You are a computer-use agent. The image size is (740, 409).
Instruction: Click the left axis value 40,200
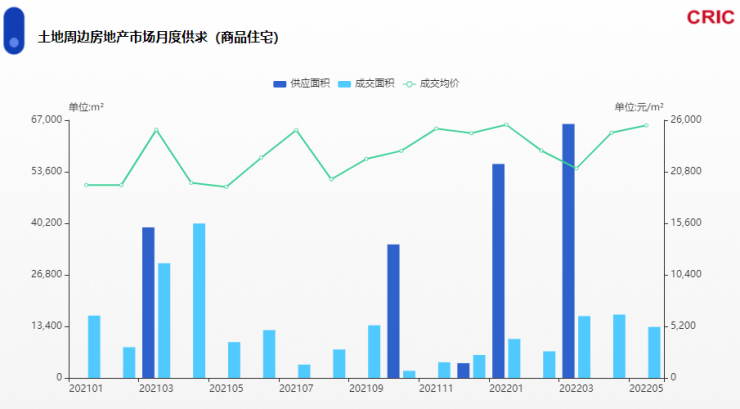(47, 223)
